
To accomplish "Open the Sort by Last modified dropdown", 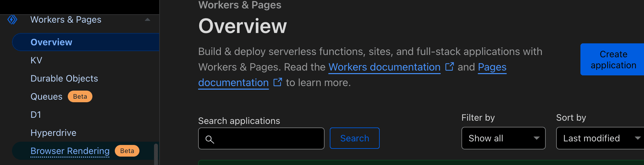I will point(600,138).
